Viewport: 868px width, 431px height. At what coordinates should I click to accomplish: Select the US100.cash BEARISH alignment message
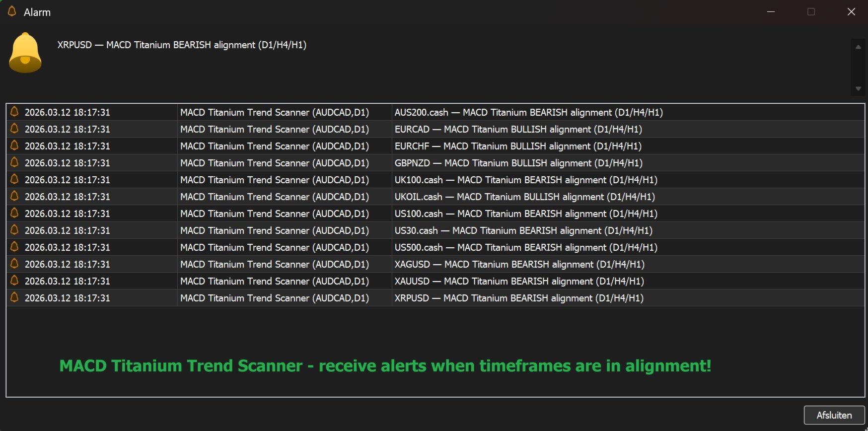coord(526,214)
